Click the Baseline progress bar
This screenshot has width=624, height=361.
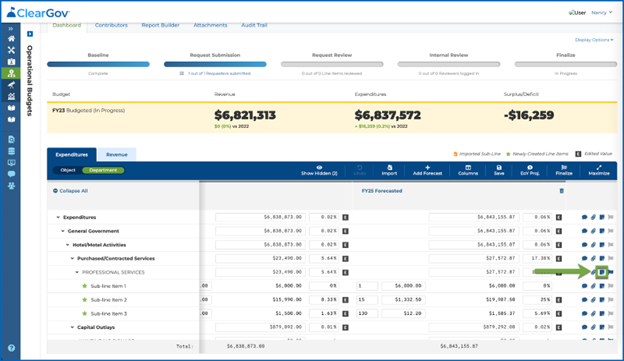coord(98,64)
